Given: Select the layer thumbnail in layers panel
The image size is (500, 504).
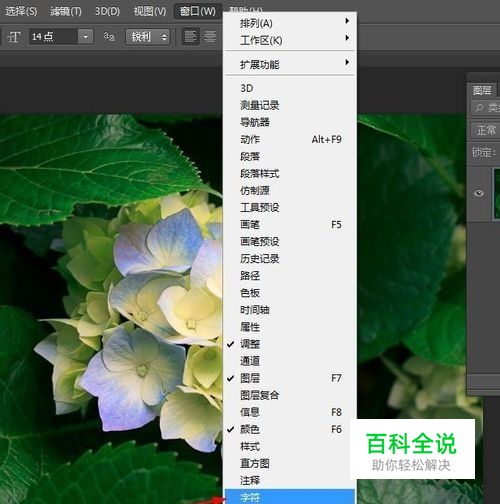Looking at the screenshot, I should [x=496, y=194].
